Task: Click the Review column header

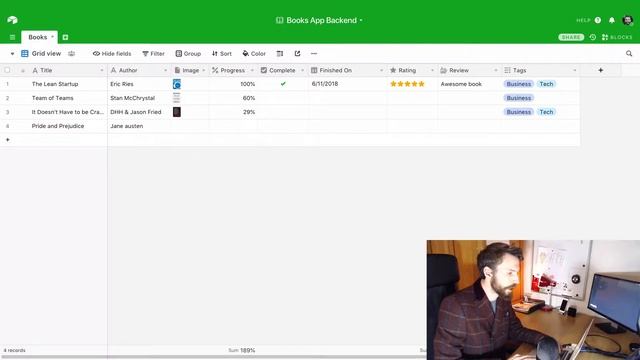Action: 469,70
